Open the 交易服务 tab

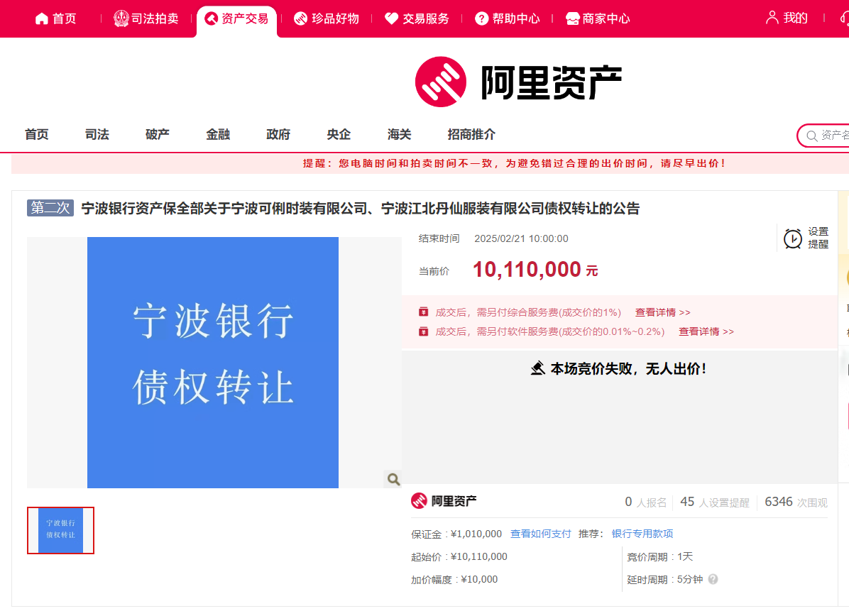pyautogui.click(x=417, y=18)
